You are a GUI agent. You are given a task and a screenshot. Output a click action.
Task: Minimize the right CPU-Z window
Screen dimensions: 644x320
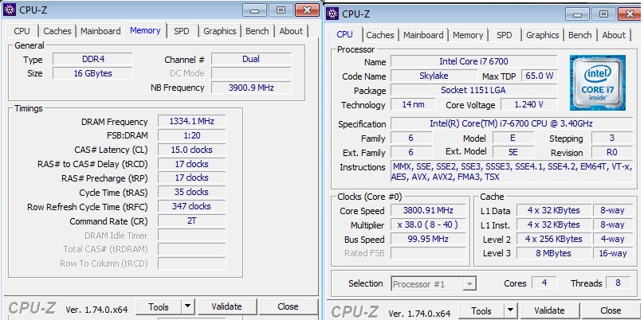click(578, 14)
